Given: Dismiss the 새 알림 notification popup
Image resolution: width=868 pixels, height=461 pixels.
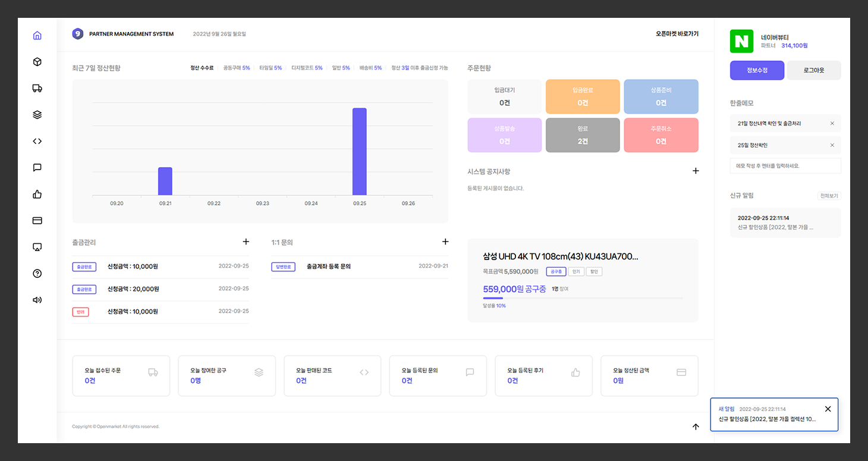Looking at the screenshot, I should pos(828,409).
